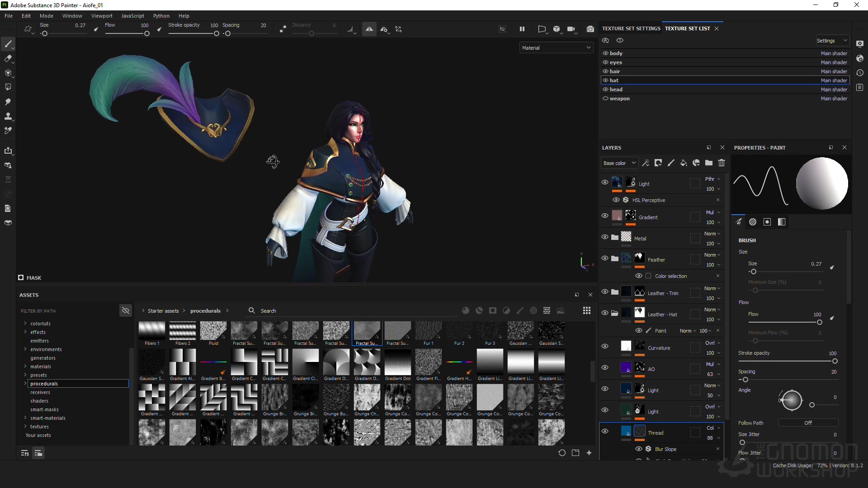Open the Material viewport mode dropdown
Viewport: 868px width, 488px height.
pyautogui.click(x=556, y=48)
